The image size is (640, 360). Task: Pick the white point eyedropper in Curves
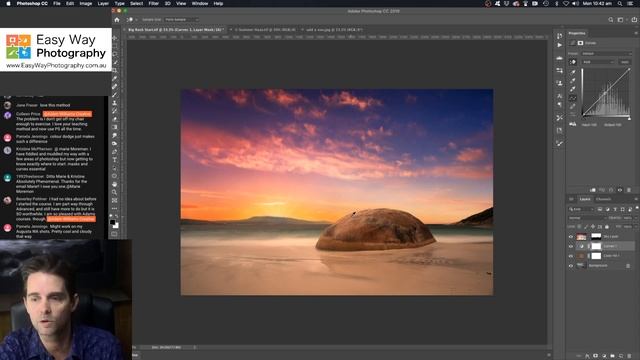(573, 89)
